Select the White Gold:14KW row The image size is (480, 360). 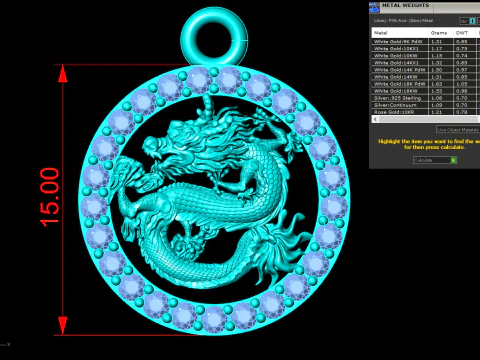tap(426, 77)
